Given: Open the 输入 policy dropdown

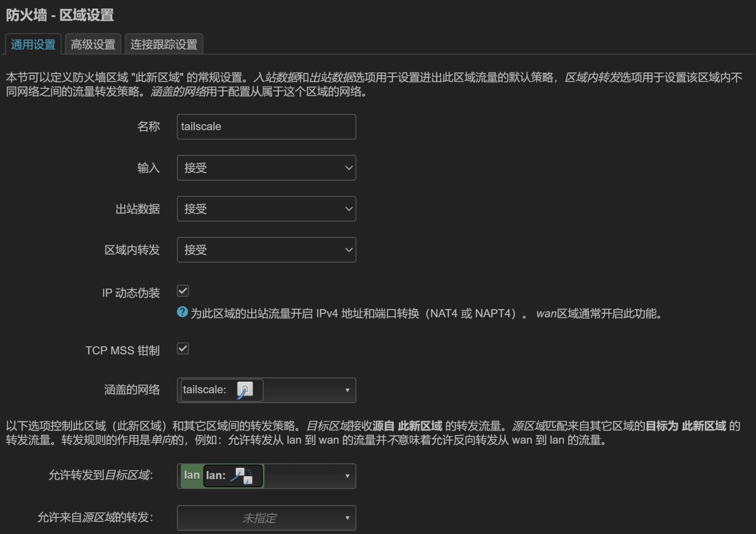Looking at the screenshot, I should 267,168.
